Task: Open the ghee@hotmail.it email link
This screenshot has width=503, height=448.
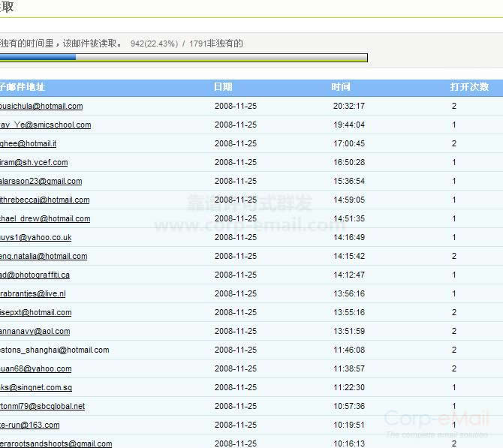Action: [29, 144]
